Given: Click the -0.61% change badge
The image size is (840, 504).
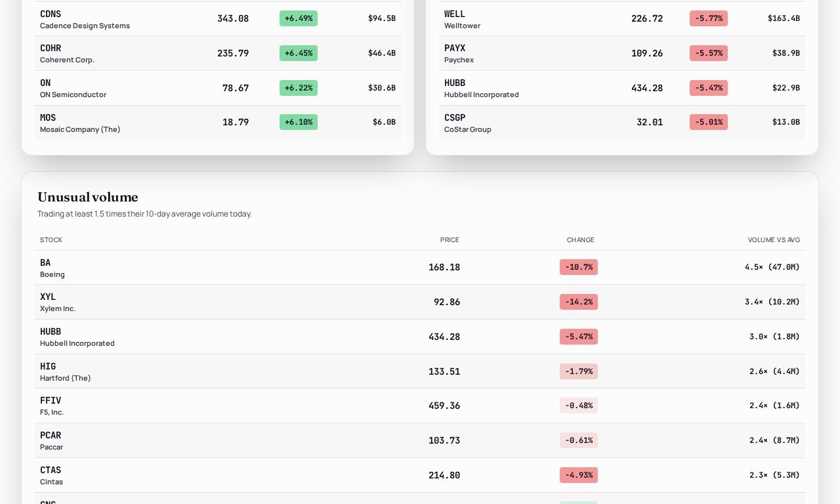Looking at the screenshot, I should [579, 440].
